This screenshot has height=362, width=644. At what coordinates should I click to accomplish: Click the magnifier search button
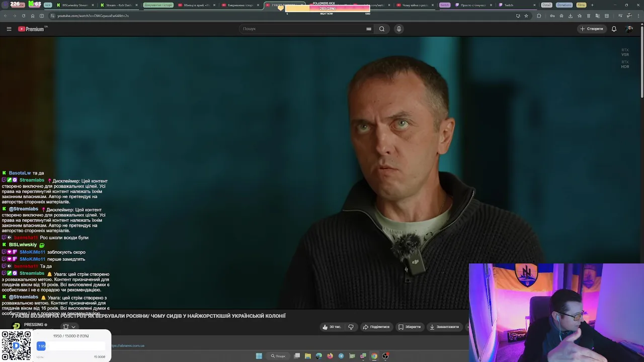[382, 29]
